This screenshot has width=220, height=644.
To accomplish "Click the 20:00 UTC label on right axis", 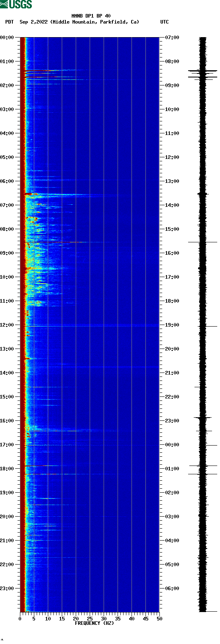I will pyautogui.click(x=172, y=349).
